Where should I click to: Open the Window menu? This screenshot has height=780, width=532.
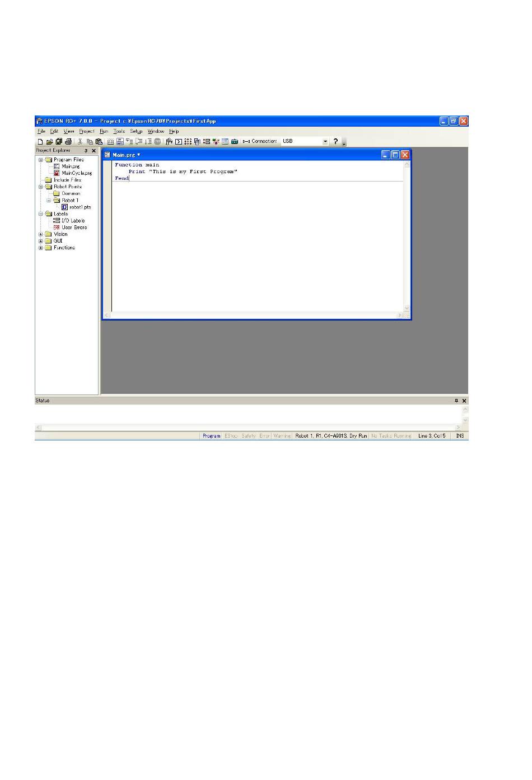[156, 132]
